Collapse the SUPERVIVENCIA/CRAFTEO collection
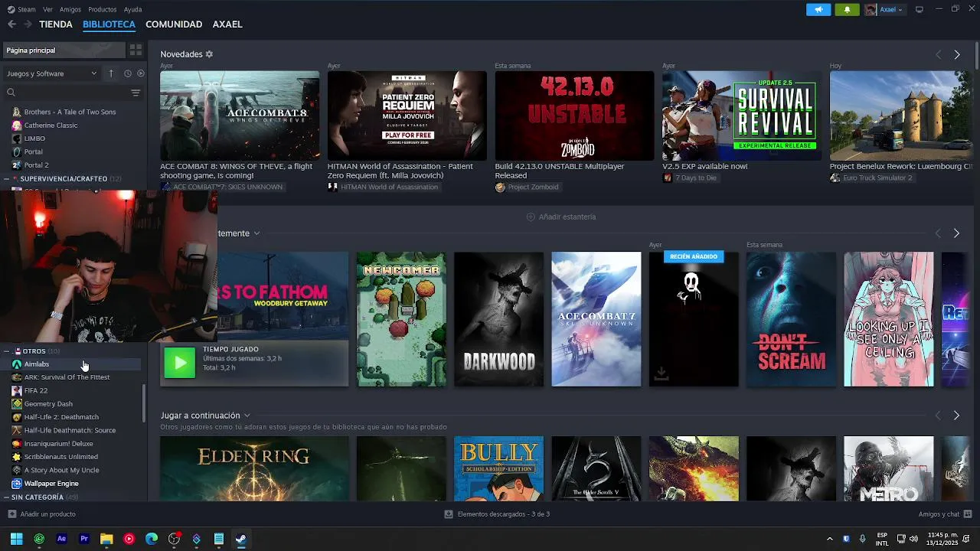Screen dimensions: 980x551 pos(7,179)
